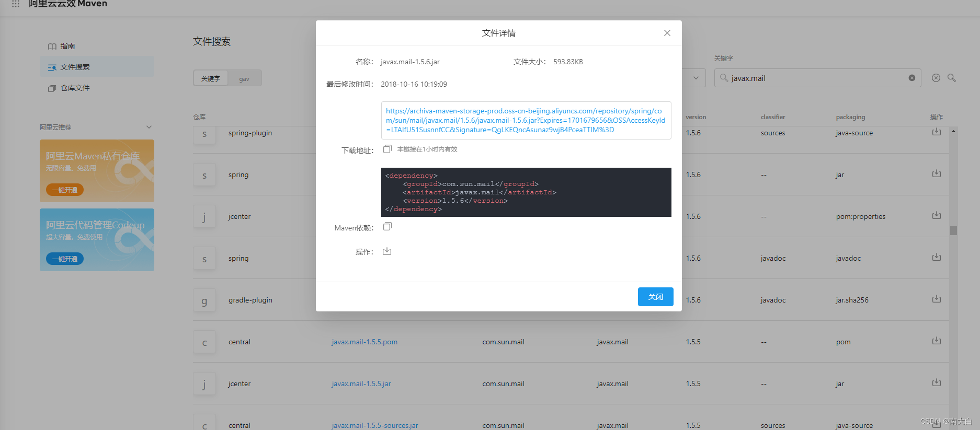Focus the javax.mail keyword input field
Image resolution: width=980 pixels, height=430 pixels.
(817, 78)
